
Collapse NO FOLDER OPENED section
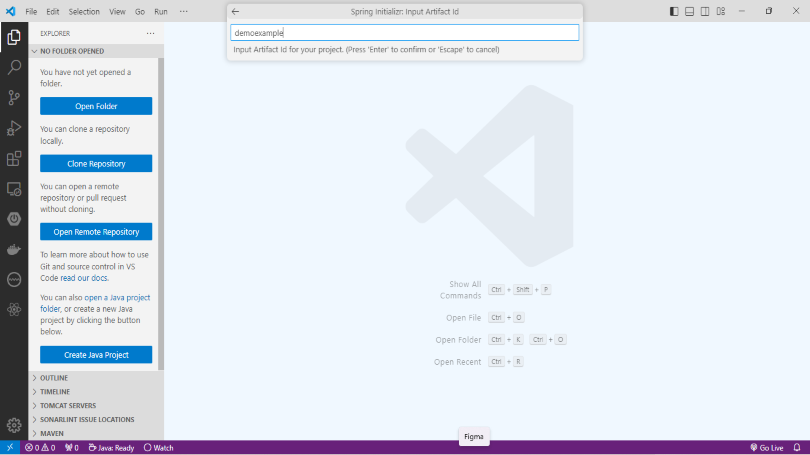tap(96, 51)
